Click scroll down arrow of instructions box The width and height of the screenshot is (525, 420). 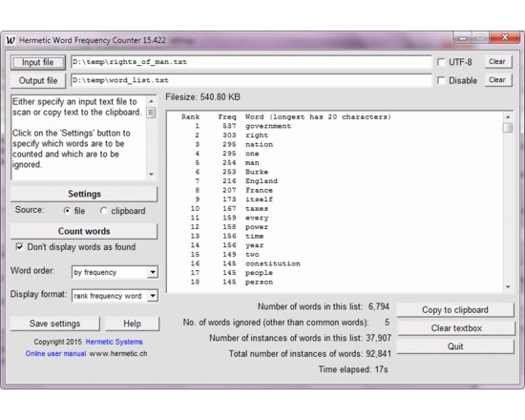pyautogui.click(x=151, y=174)
